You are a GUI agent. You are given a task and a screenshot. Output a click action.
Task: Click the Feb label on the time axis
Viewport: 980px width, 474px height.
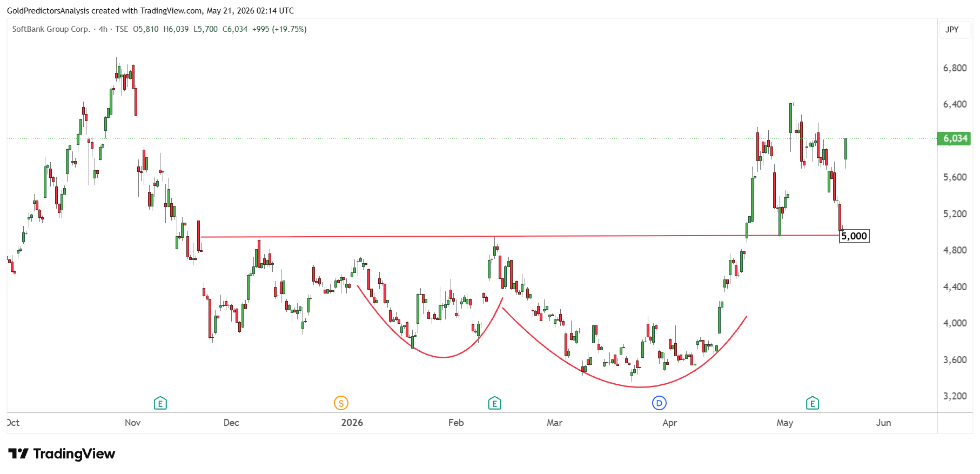click(456, 423)
